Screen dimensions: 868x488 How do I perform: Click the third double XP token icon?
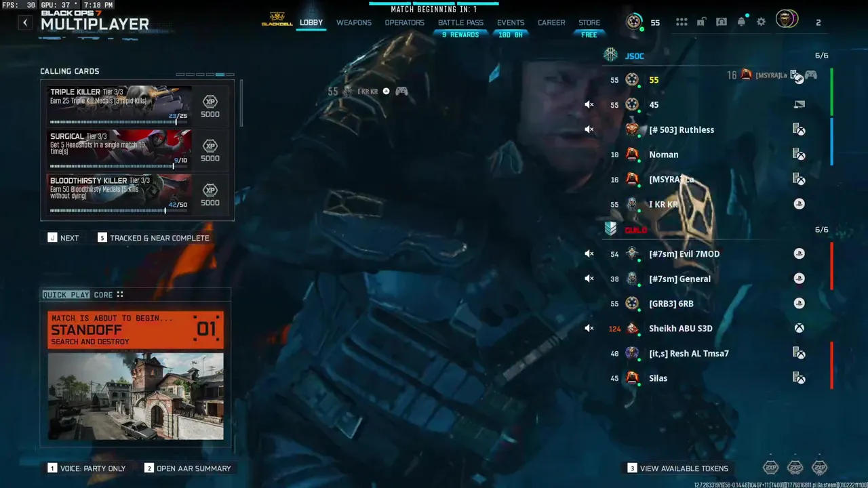coord(820,468)
